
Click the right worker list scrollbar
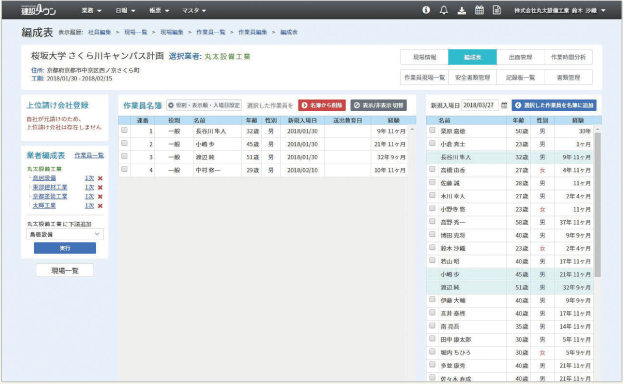coord(598,205)
